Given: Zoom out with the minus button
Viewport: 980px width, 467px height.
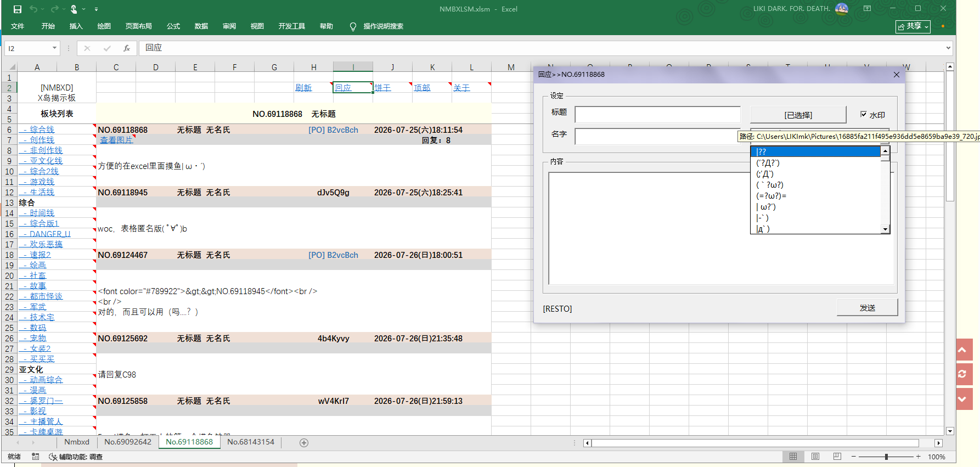Looking at the screenshot, I should [854, 457].
